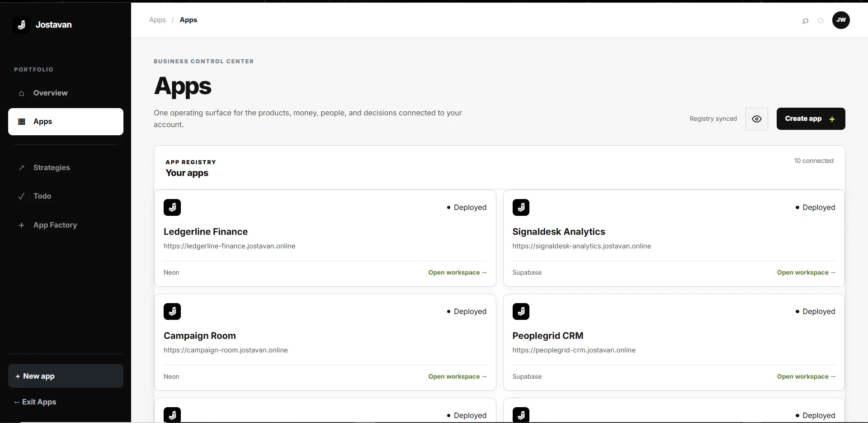This screenshot has height=423, width=868.
Task: Click the first Apps breadcrumb link
Action: coord(157,20)
